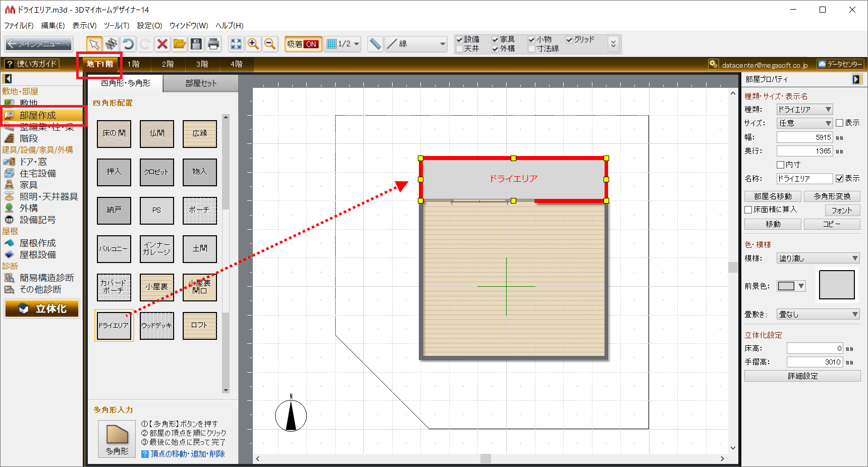Check the 床面積に算入 checkbox
The height and width of the screenshot is (467, 868).
pos(748,210)
